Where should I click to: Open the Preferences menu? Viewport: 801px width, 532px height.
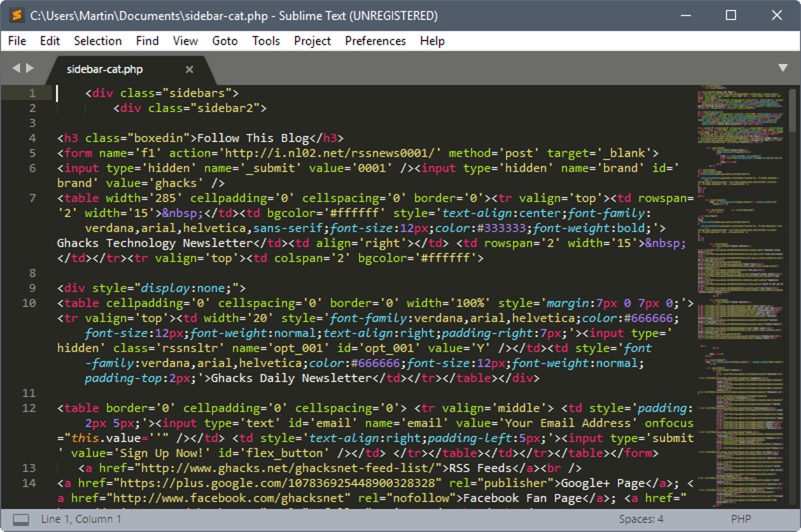coord(375,41)
